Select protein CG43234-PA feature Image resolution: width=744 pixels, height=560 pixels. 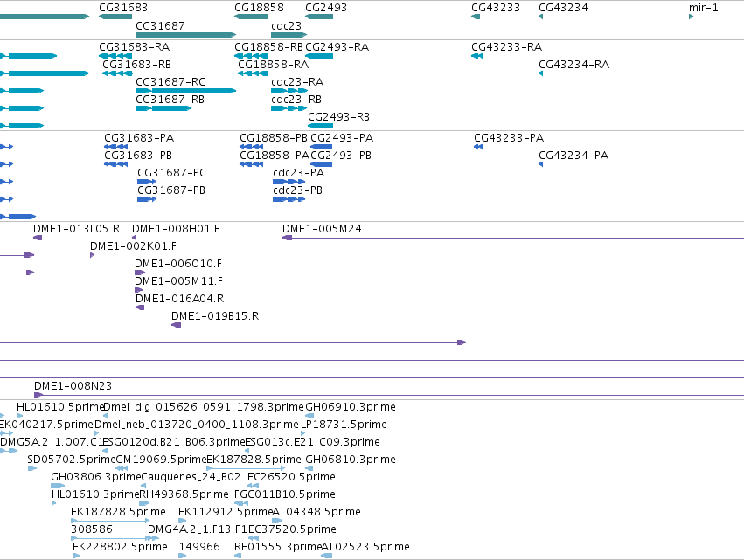point(541,164)
